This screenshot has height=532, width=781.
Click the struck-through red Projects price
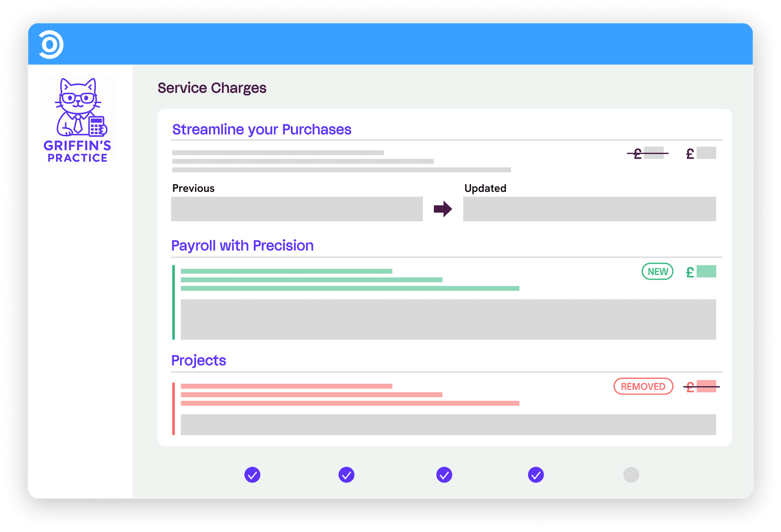tap(701, 387)
